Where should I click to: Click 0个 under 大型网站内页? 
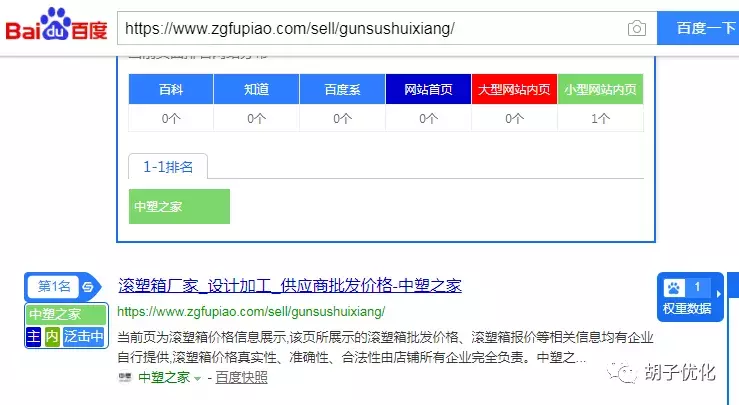click(514, 118)
